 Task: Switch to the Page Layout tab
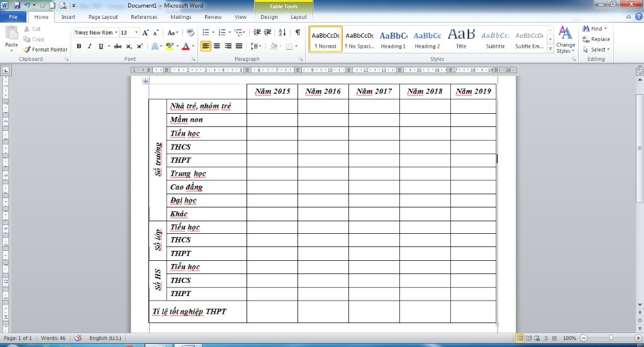[103, 17]
